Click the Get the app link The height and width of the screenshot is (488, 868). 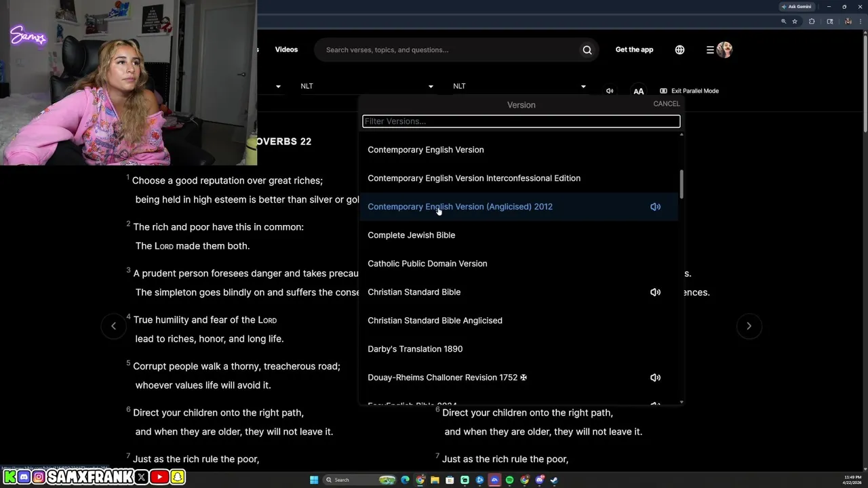(634, 49)
